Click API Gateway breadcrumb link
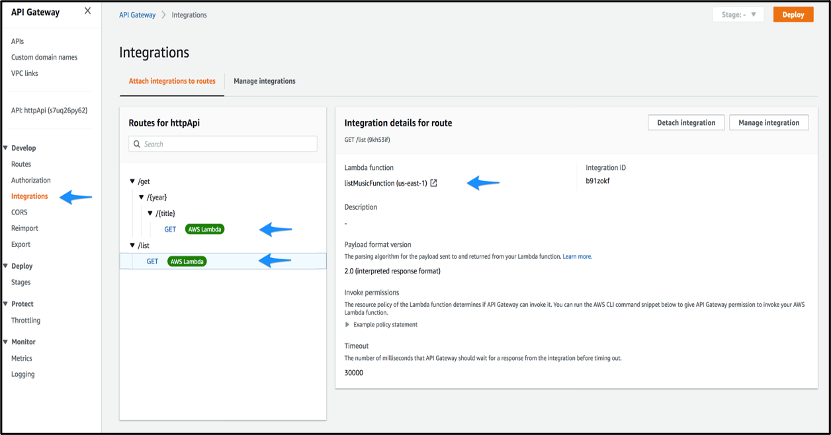Screen dimensions: 831x435 pos(137,15)
